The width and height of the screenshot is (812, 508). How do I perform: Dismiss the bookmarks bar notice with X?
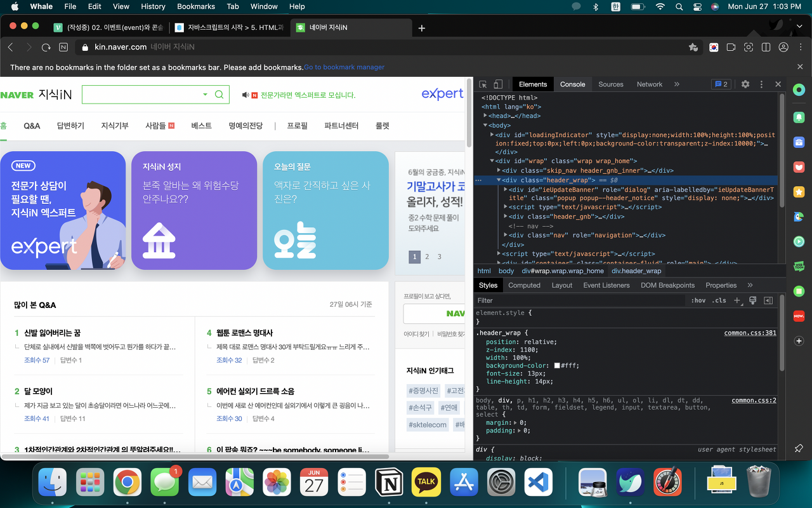[x=800, y=67]
